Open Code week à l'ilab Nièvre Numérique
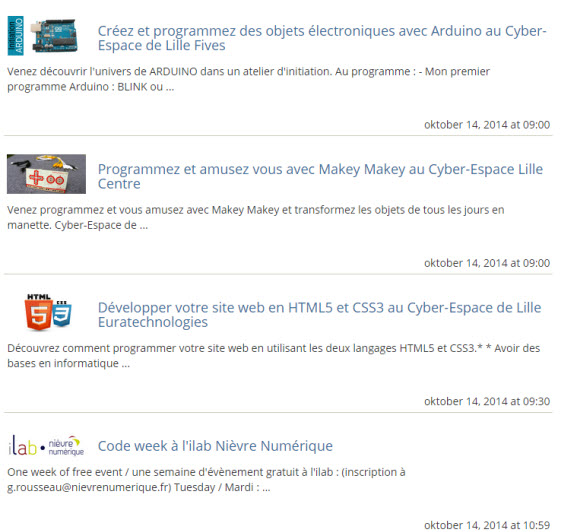Image resolution: width=568 pixels, height=532 pixels. (215, 446)
